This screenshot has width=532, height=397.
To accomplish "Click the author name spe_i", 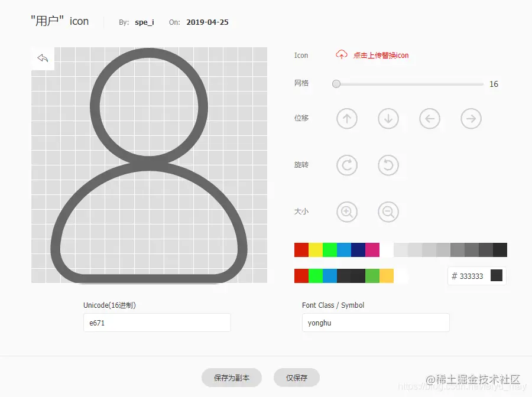I will click(145, 22).
